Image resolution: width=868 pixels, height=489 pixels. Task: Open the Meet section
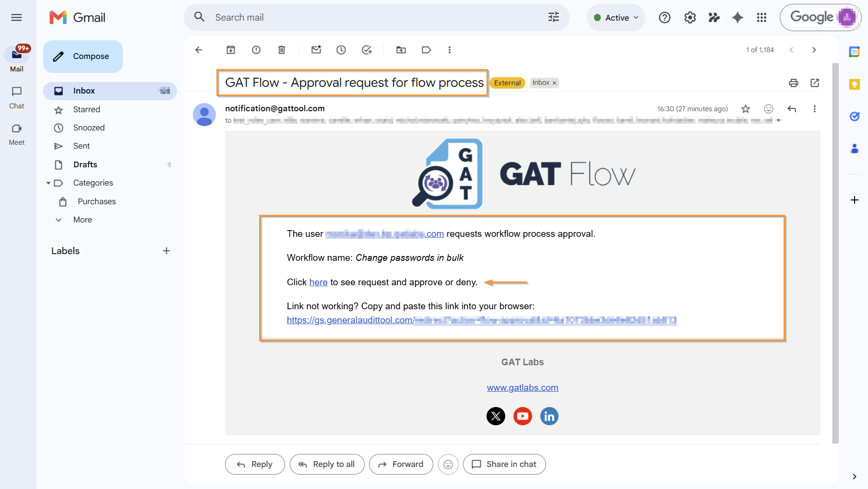tap(17, 135)
